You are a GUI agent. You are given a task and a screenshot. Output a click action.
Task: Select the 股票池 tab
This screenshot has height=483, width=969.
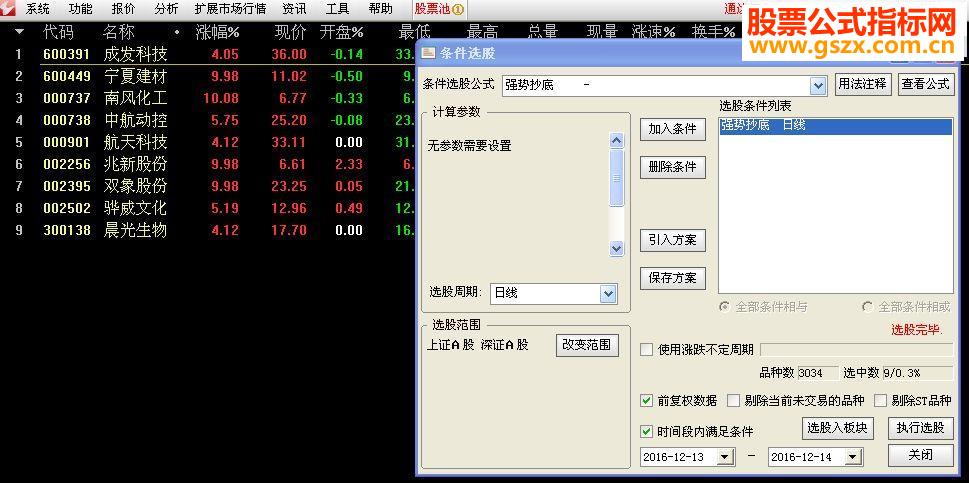point(439,9)
